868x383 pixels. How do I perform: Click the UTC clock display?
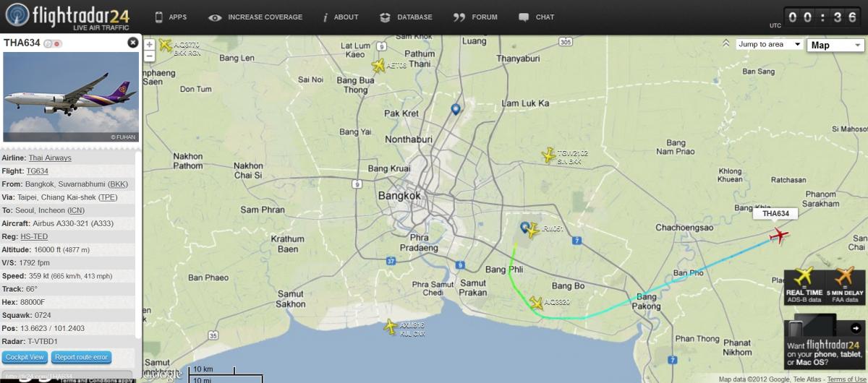coord(823,19)
